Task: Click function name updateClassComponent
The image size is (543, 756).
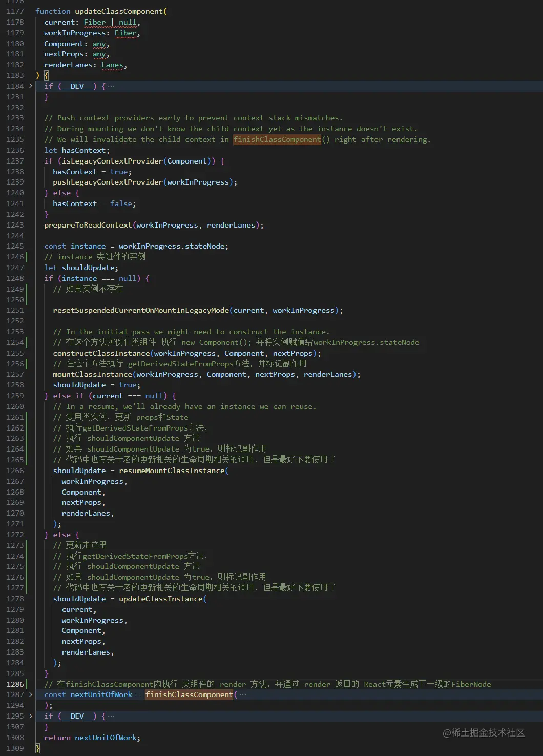Action: click(x=119, y=11)
